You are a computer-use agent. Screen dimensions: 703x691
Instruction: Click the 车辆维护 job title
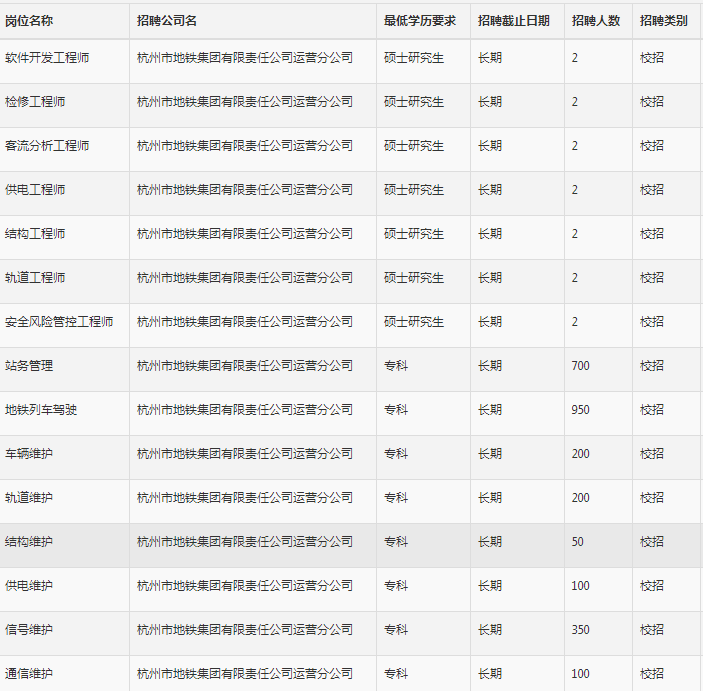click(29, 454)
